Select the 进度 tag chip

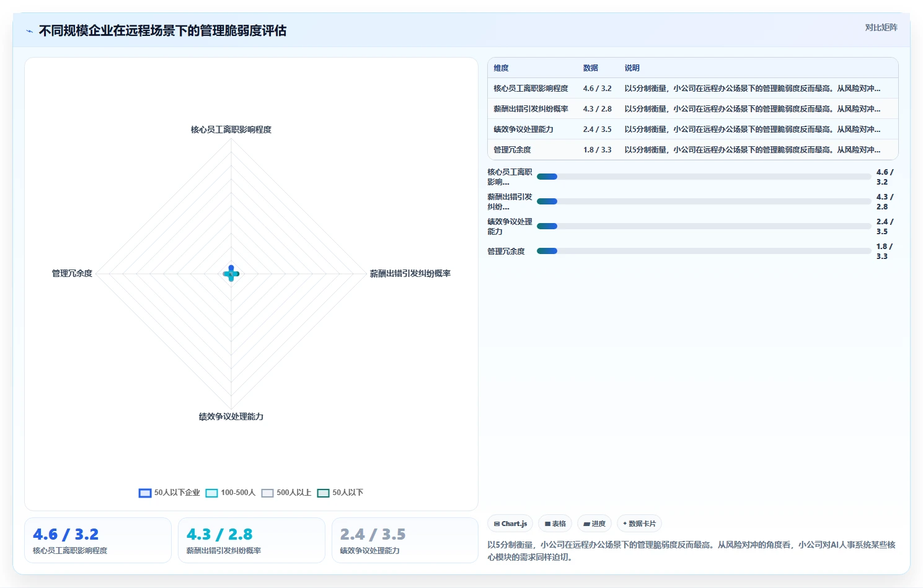pos(594,524)
